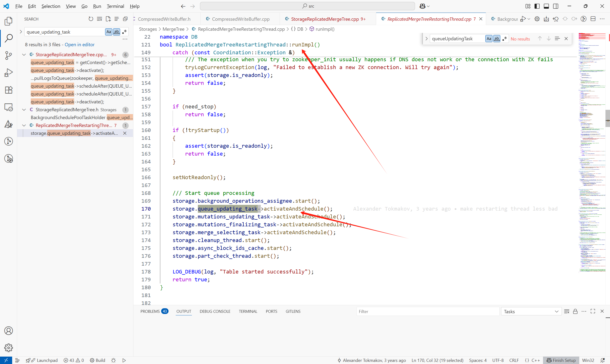Viewport: 610px width, 364px height.
Task: Close the find widget
Action: coord(566,39)
